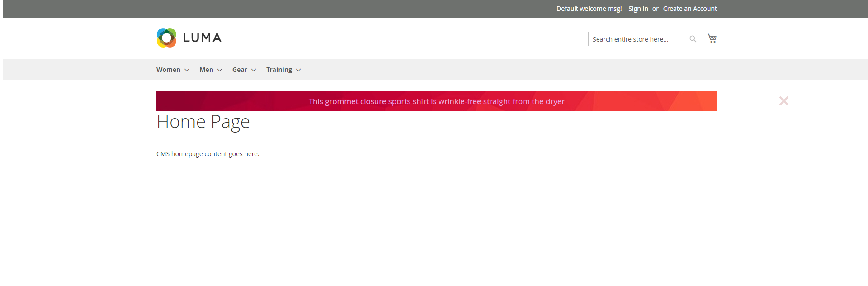Open the shopping cart

[712, 38]
